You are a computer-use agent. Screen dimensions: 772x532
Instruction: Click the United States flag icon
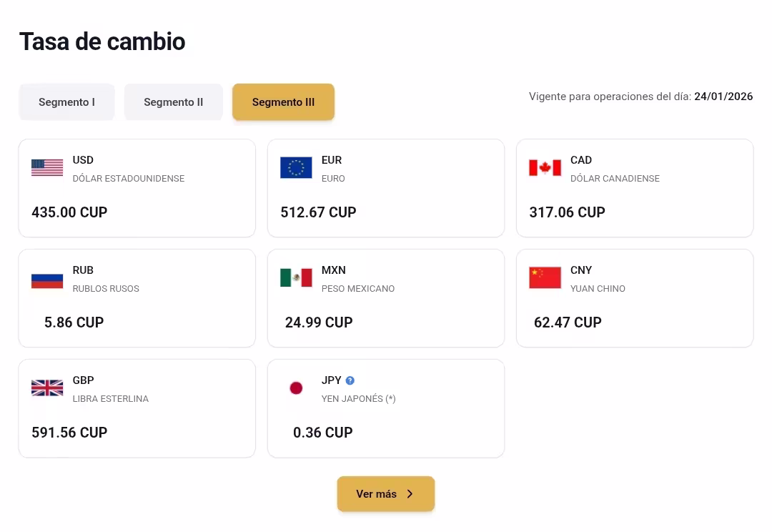click(47, 168)
